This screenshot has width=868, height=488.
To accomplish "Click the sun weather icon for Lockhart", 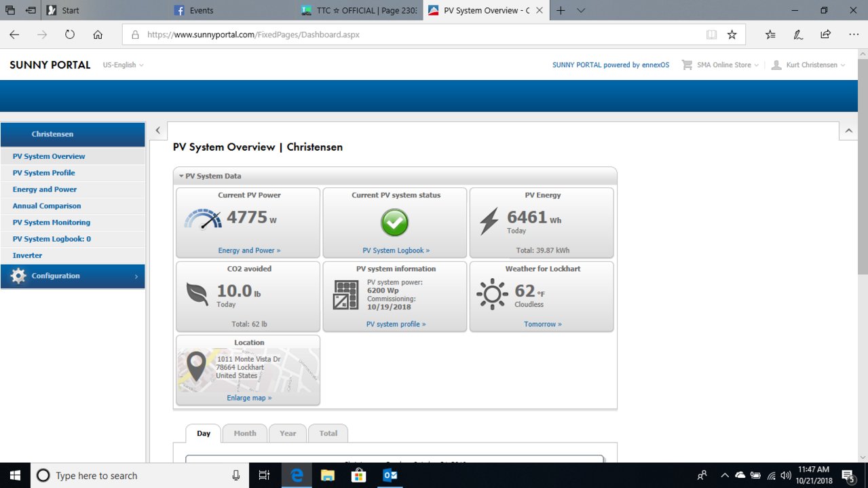I will (x=492, y=294).
